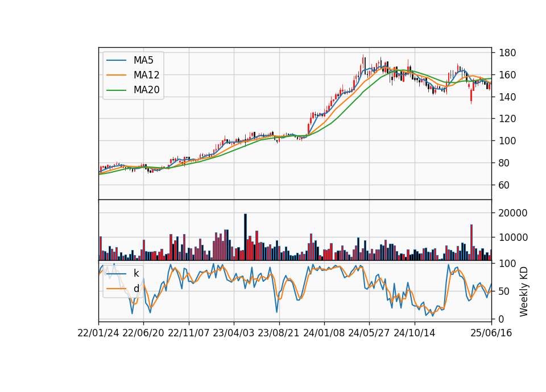Click the 20000 volume axis tick
Image resolution: width=546 pixels, height=392 pixels.
(513, 213)
